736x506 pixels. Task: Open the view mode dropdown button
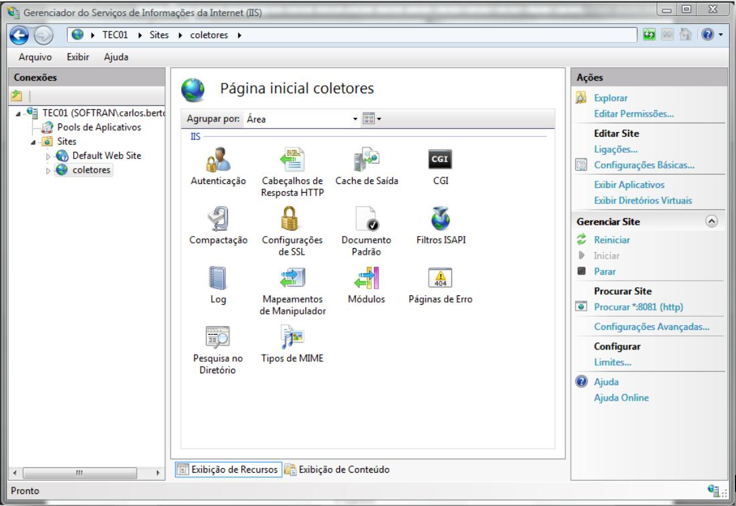[371, 119]
